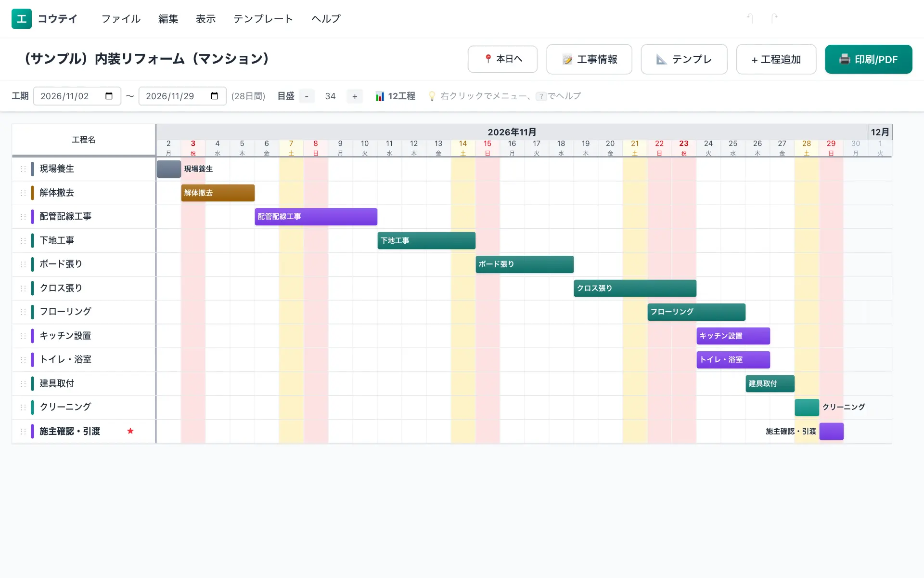Open 工事情報 dialog
The width and height of the screenshot is (924, 578).
click(589, 59)
